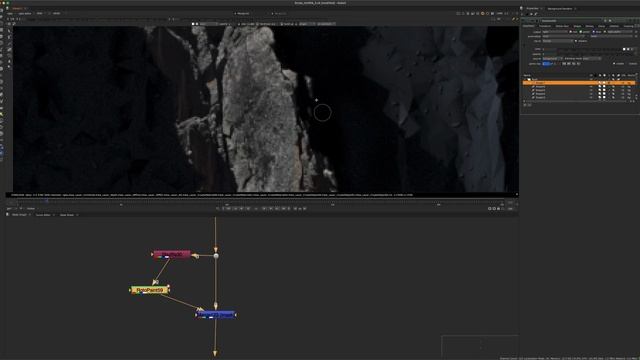This screenshot has width=640, height=360.
Task: Toggle the visible checkbox in properties
Action: coord(615,64)
